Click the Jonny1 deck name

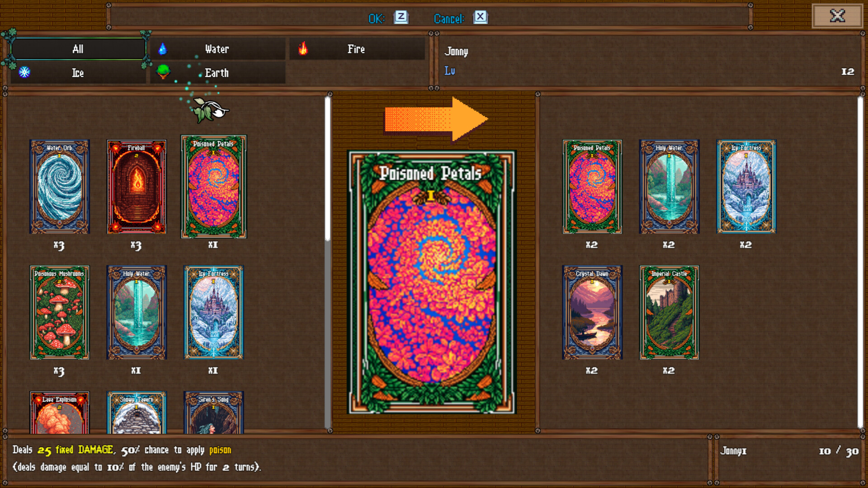(733, 450)
